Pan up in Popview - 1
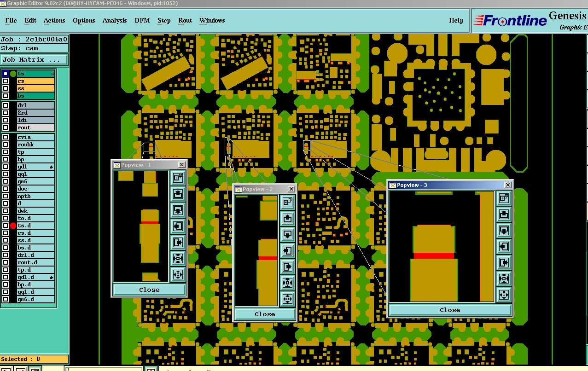 coord(178,194)
